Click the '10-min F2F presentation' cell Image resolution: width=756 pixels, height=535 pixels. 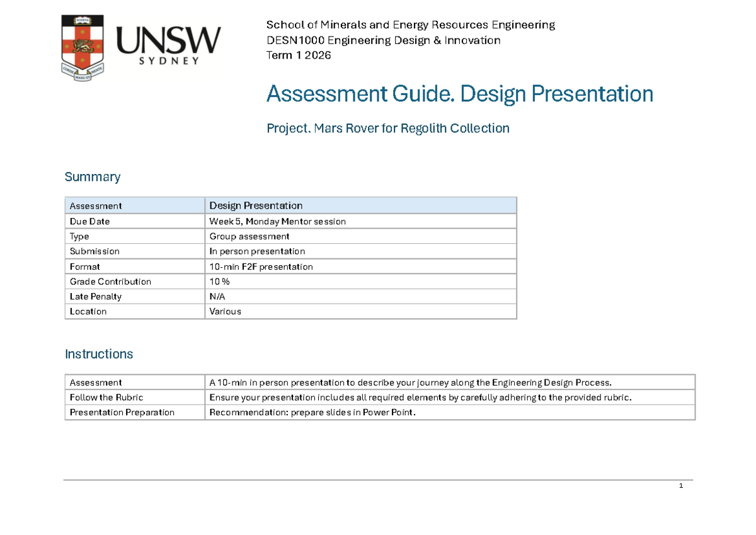click(x=361, y=267)
